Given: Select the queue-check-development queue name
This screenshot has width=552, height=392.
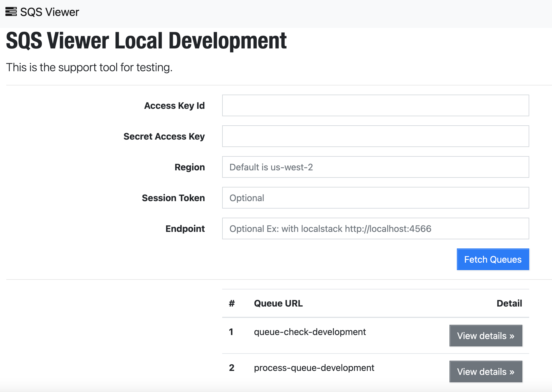Looking at the screenshot, I should (x=310, y=332).
